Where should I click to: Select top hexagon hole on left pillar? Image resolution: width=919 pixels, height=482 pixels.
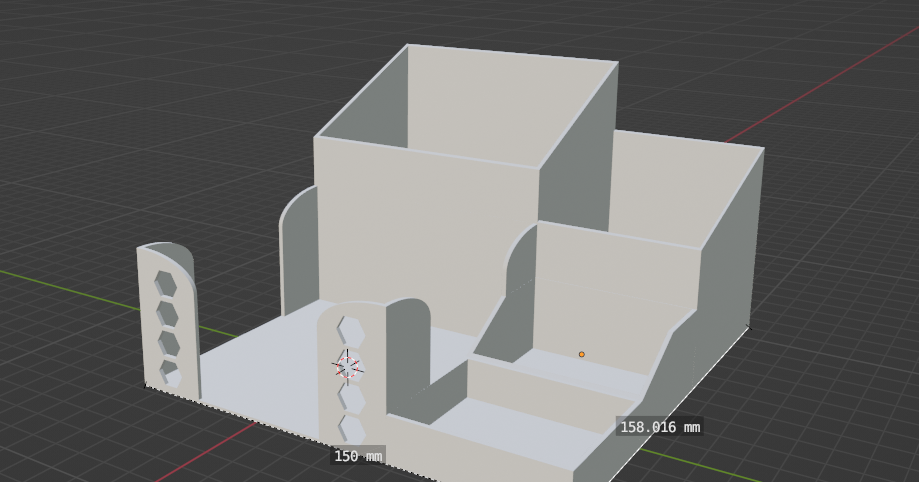point(165,284)
